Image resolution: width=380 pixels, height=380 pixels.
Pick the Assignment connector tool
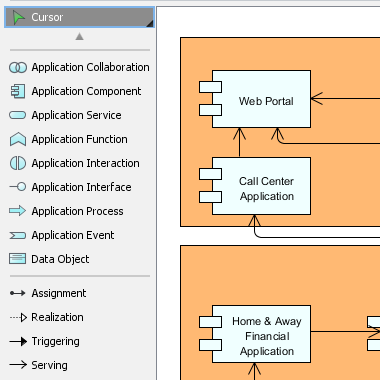coord(79,293)
